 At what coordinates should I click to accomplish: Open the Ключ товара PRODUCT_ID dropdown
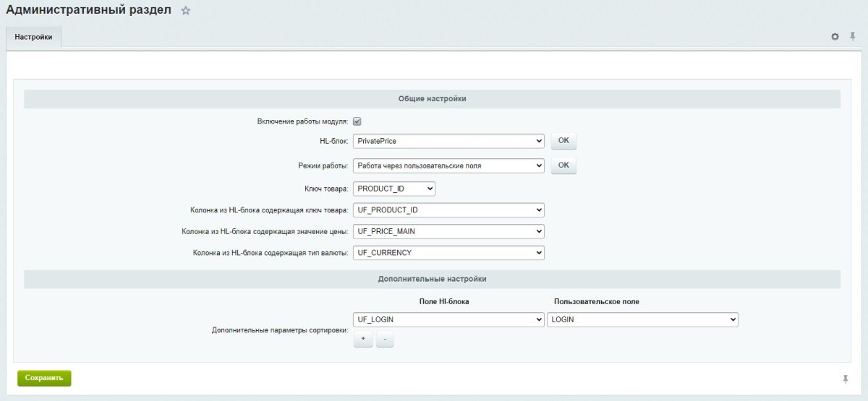pos(394,189)
